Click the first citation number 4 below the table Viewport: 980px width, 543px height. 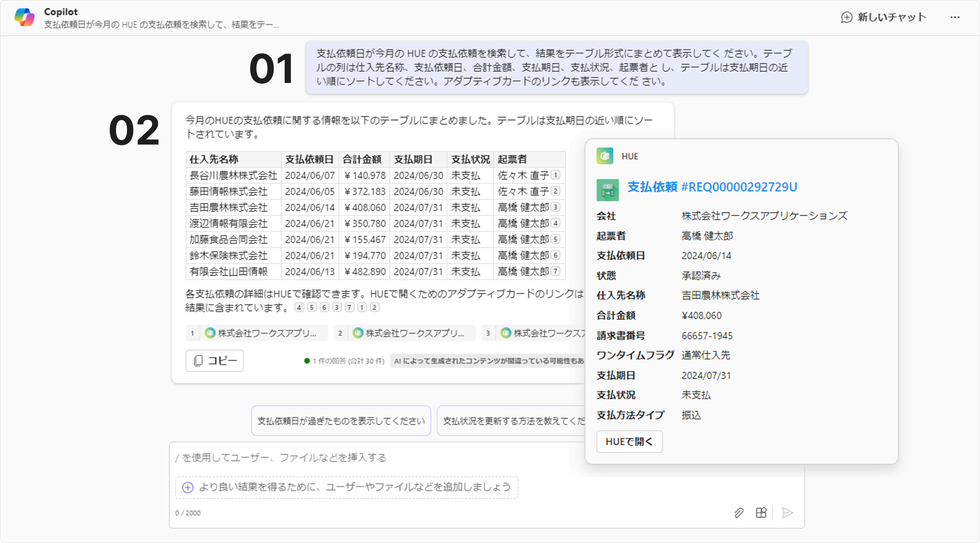(x=299, y=307)
